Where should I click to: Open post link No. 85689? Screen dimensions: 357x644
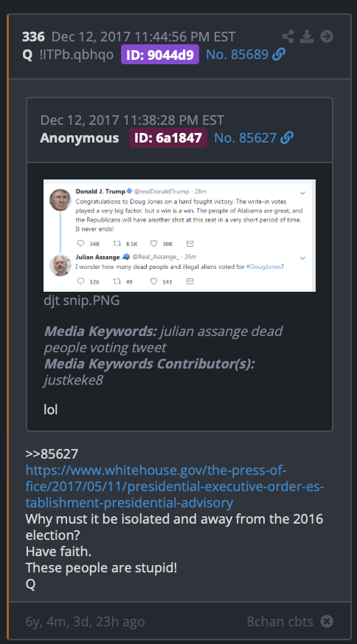[x=238, y=54]
